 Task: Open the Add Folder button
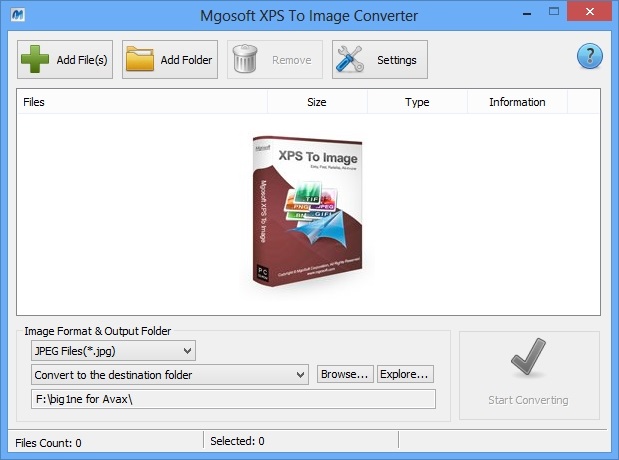tap(170, 60)
